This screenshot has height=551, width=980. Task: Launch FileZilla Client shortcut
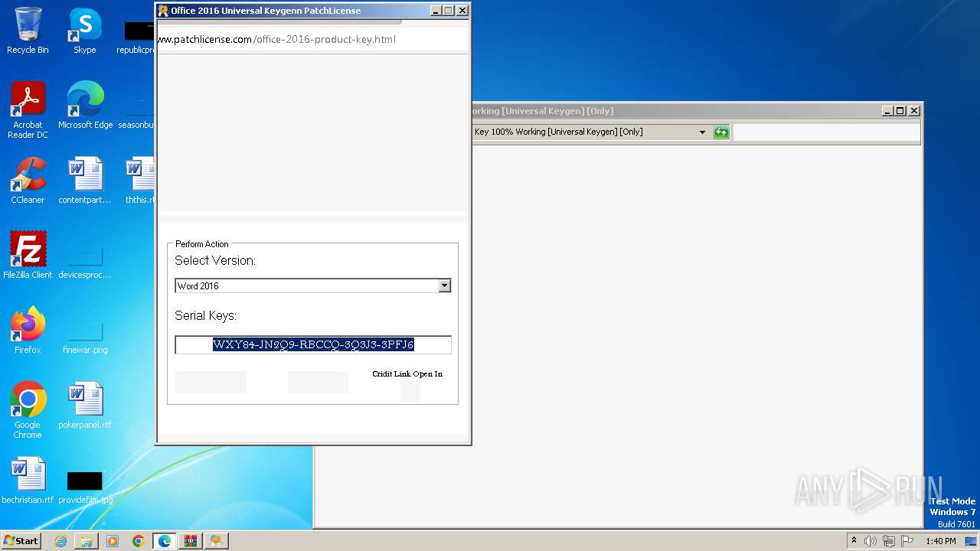coord(28,256)
